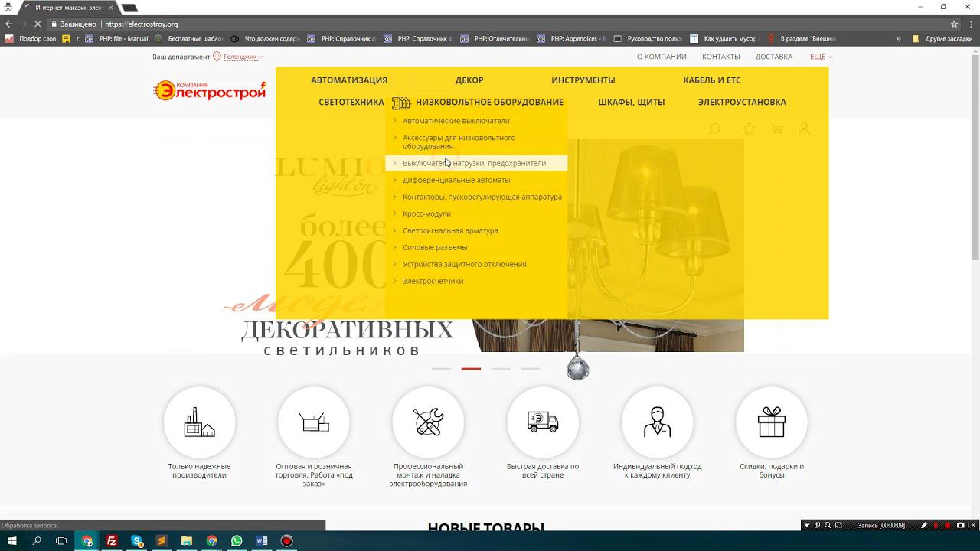The width and height of the screenshot is (980, 551).
Task: Open Sublime Text from the taskbar
Action: [x=162, y=541]
